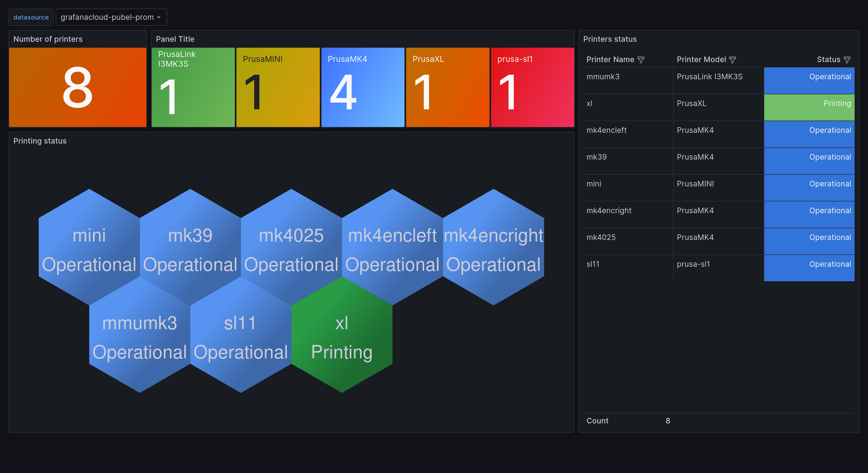Click the Operational status cell for sl11
868x473 pixels.
pyautogui.click(x=809, y=268)
